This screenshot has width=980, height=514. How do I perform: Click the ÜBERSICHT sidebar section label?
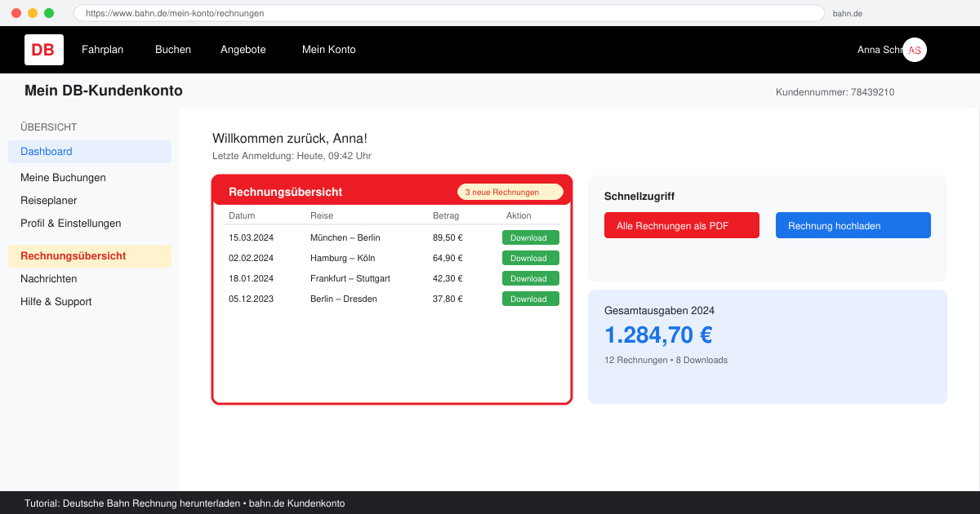[x=49, y=127]
